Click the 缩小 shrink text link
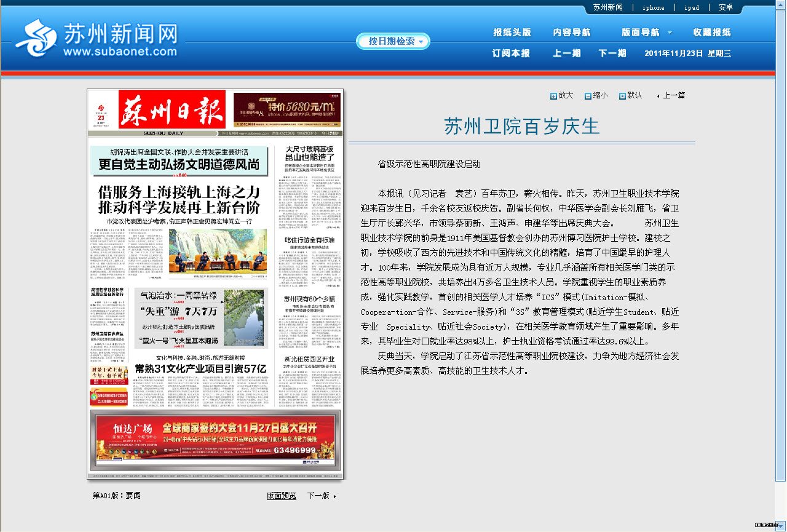Image resolution: width=787 pixels, height=532 pixels. [x=600, y=95]
